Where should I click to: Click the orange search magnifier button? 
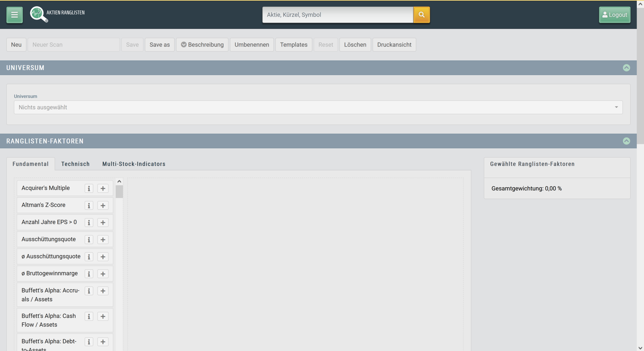click(x=421, y=15)
